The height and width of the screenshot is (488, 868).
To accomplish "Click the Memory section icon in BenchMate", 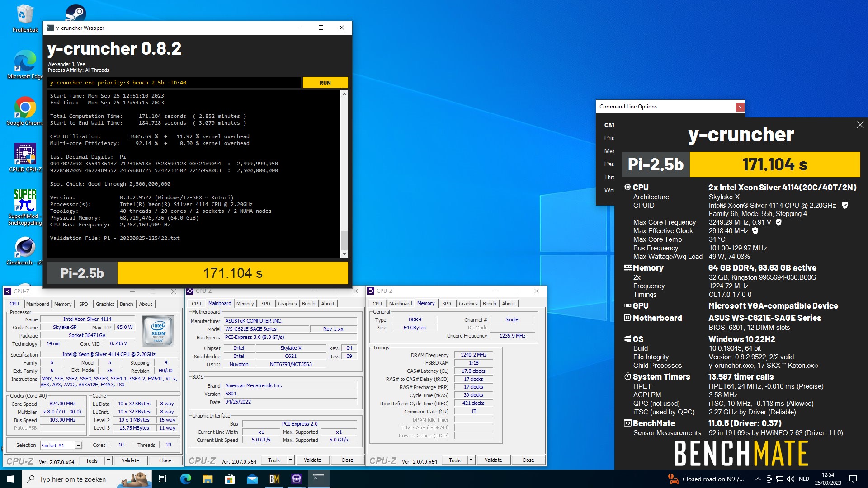I will pyautogui.click(x=627, y=267).
